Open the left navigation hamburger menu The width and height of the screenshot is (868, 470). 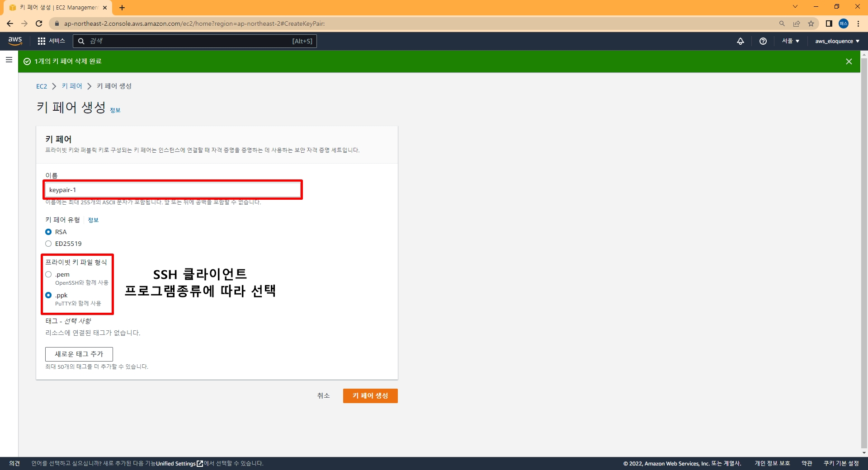9,60
